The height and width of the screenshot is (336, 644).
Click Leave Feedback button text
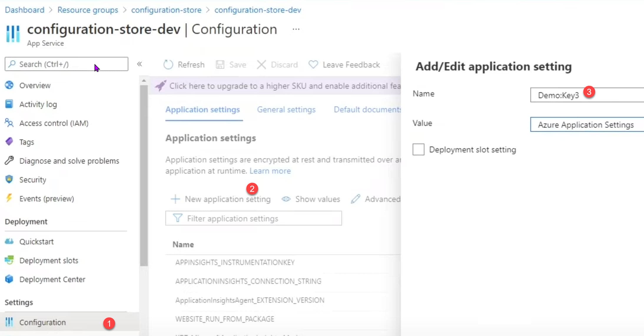(351, 65)
